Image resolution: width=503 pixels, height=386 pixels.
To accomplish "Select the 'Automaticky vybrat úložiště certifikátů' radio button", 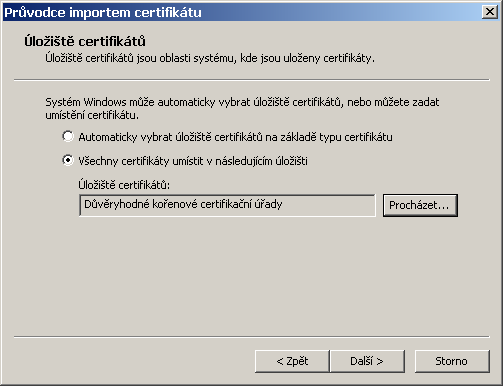I will point(68,136).
